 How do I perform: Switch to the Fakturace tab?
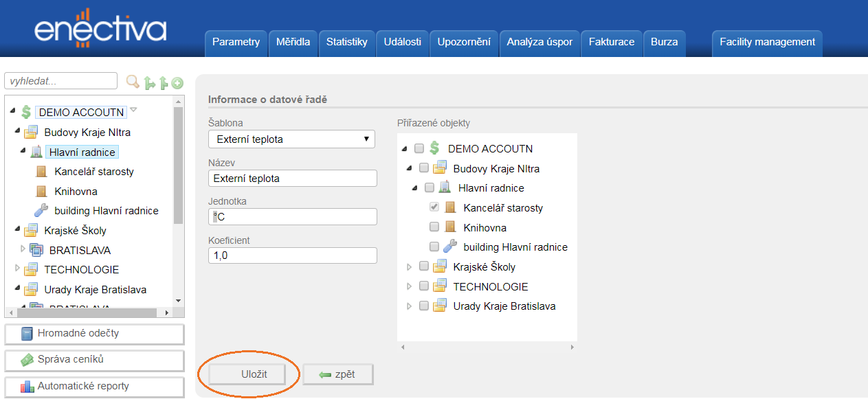click(612, 42)
